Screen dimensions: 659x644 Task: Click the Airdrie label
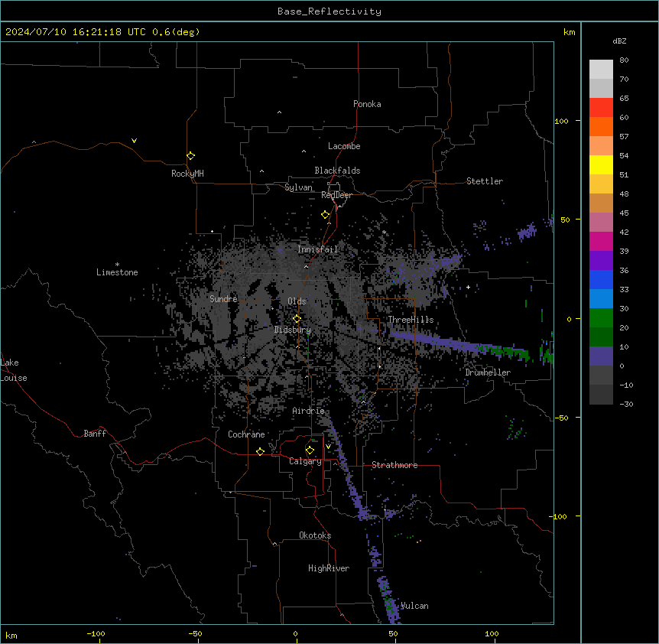coord(309,411)
